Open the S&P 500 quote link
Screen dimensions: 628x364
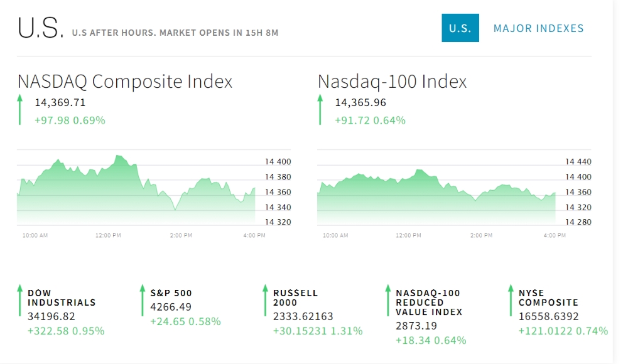click(171, 293)
